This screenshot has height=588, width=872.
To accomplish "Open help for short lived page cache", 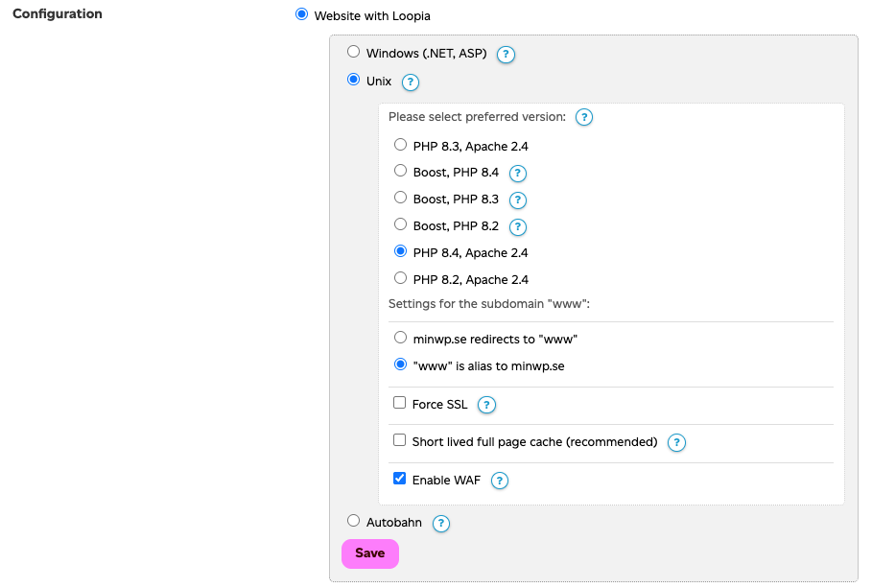I will (x=676, y=442).
